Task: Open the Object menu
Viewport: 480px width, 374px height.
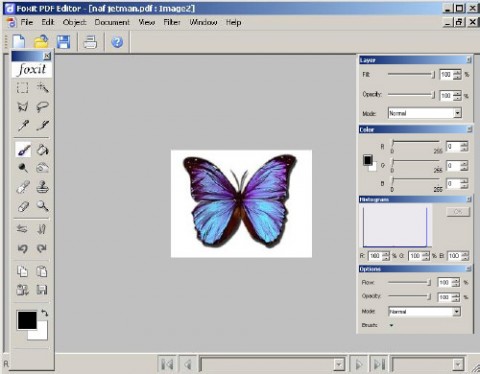Action: point(74,22)
